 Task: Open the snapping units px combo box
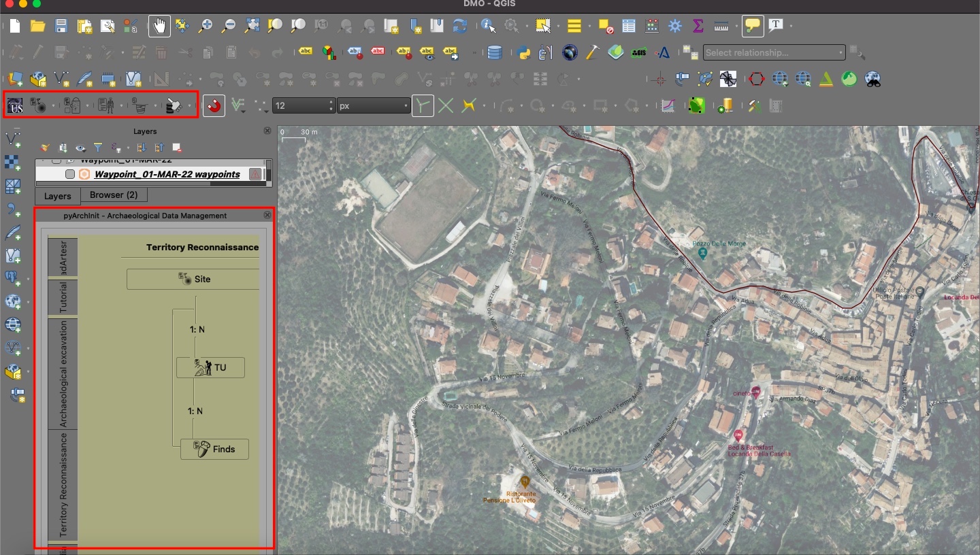374,105
